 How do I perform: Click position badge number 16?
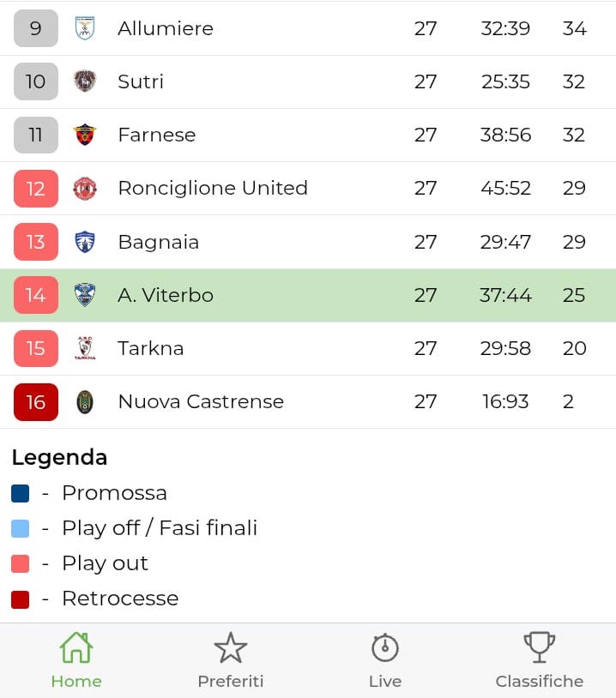(x=36, y=402)
